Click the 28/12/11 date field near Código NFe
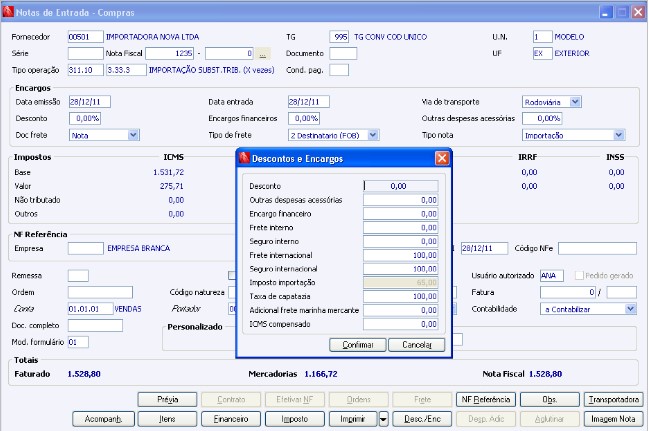 [484, 248]
